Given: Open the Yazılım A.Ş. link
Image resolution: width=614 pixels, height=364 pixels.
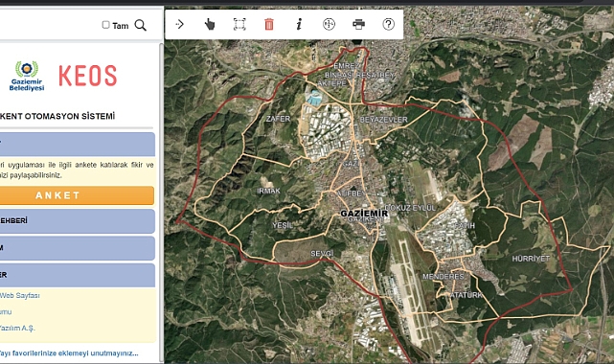Looking at the screenshot, I should point(17,328).
